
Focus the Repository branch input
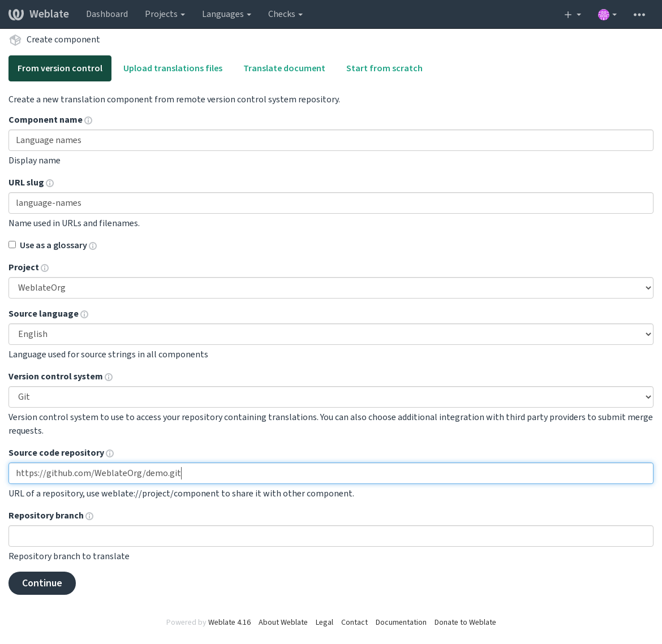tap(330, 536)
